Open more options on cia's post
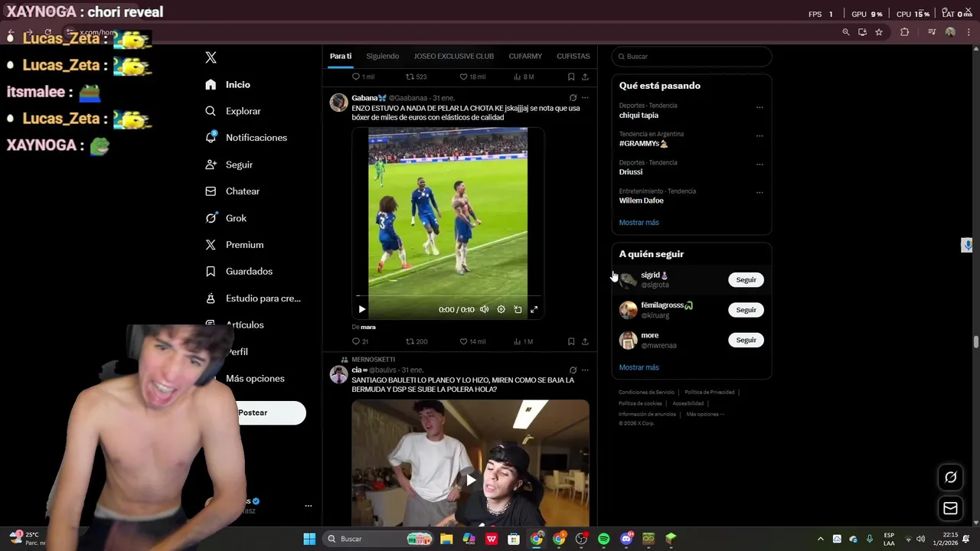 click(585, 370)
